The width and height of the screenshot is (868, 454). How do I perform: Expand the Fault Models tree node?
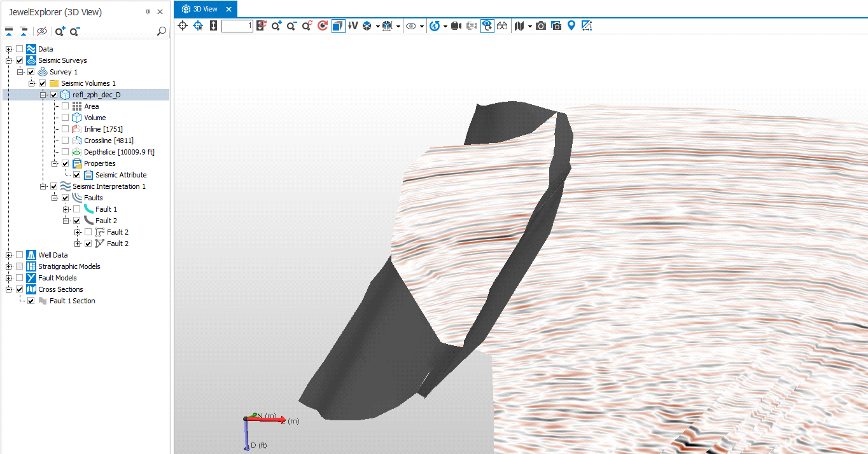9,278
